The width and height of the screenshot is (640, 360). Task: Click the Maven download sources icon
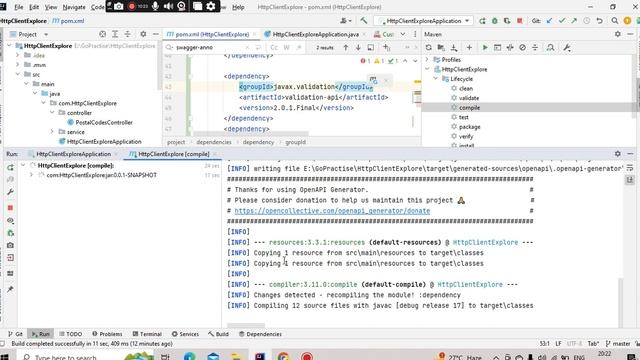453,48
